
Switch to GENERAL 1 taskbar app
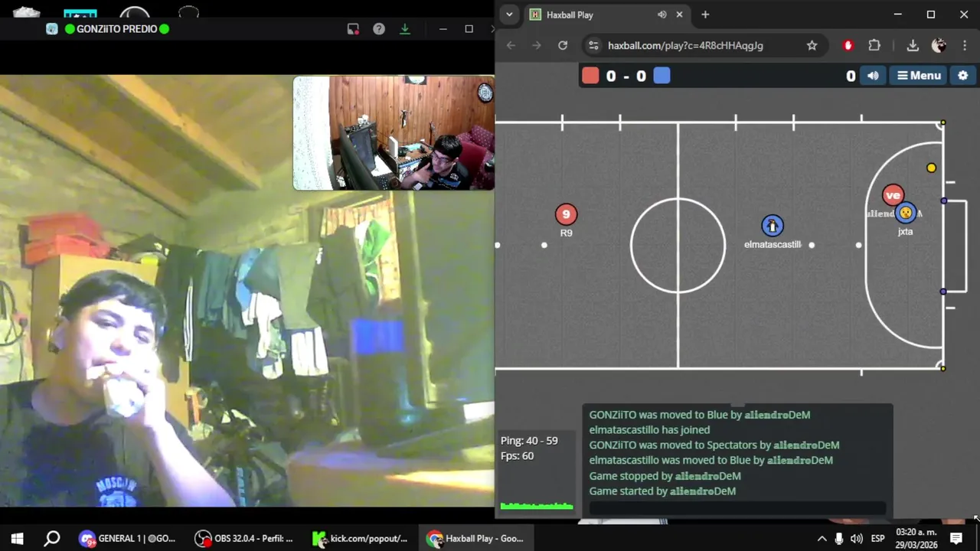(128, 539)
